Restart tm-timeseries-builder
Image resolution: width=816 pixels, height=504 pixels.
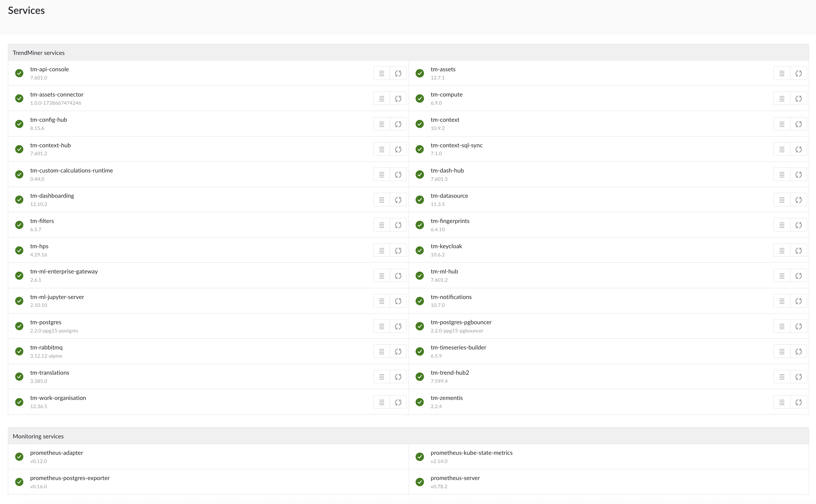tap(798, 351)
